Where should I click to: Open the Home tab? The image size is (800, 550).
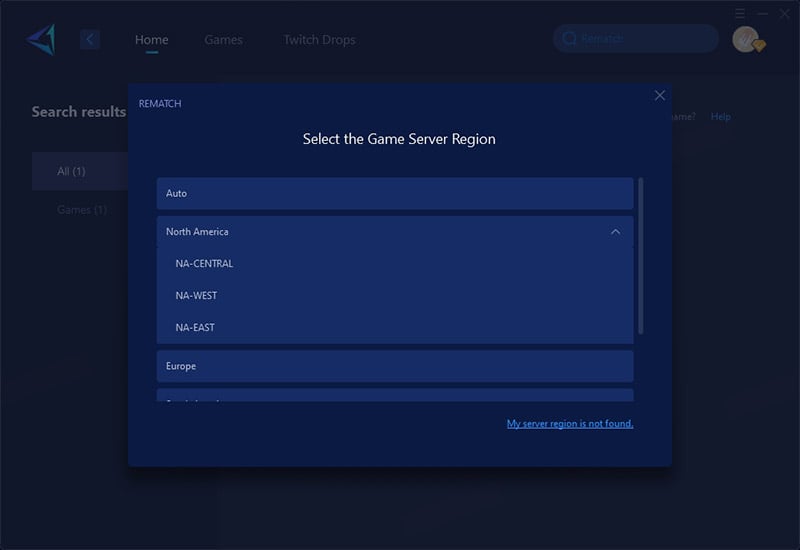click(x=152, y=40)
